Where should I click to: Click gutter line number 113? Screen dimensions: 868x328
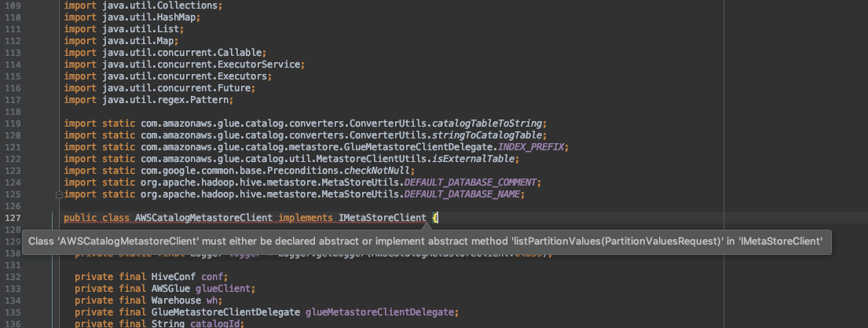[13, 53]
